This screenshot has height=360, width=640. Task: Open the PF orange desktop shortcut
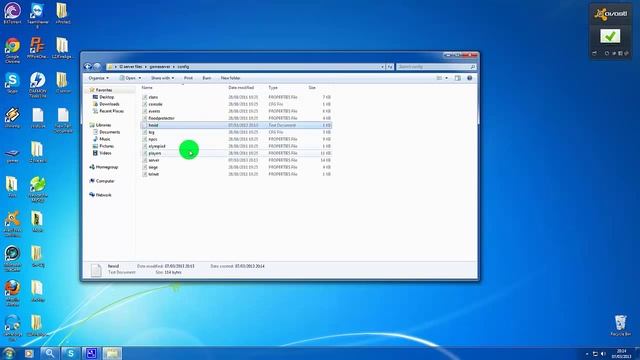pyautogui.click(x=37, y=48)
